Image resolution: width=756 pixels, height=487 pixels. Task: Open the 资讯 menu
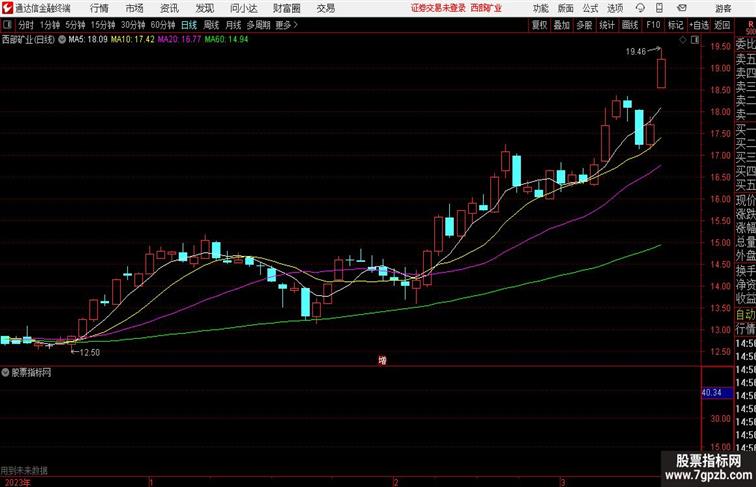pyautogui.click(x=169, y=8)
